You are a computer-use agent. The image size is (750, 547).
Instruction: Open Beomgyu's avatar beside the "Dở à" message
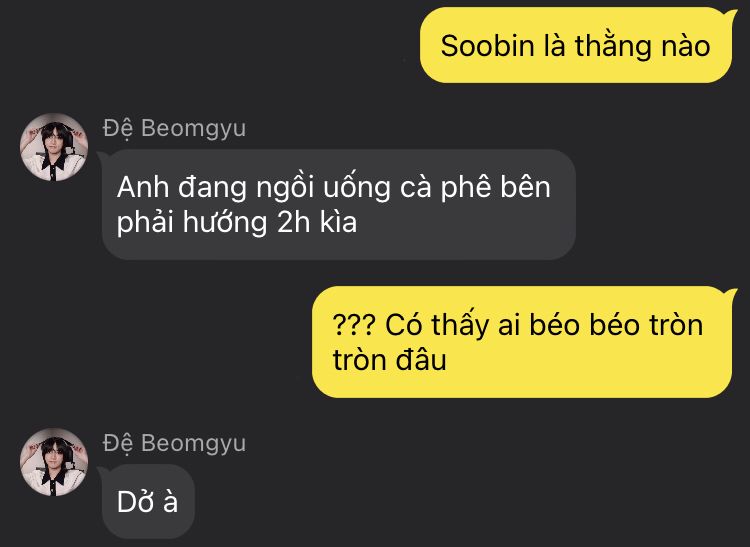54,462
